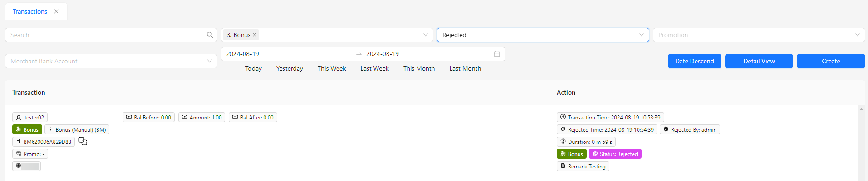This screenshot has height=181, width=868.
Task: Click the Search input field
Action: (x=104, y=35)
